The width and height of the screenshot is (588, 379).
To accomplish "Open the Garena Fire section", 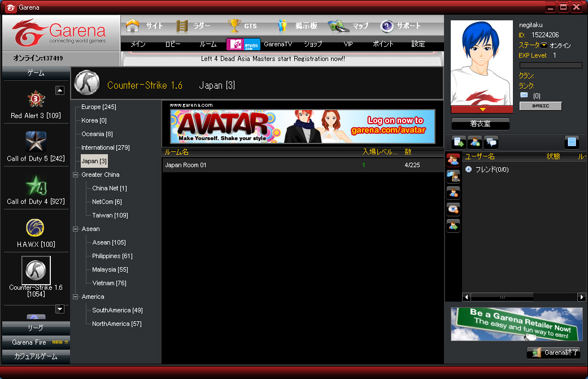I will pos(36,342).
